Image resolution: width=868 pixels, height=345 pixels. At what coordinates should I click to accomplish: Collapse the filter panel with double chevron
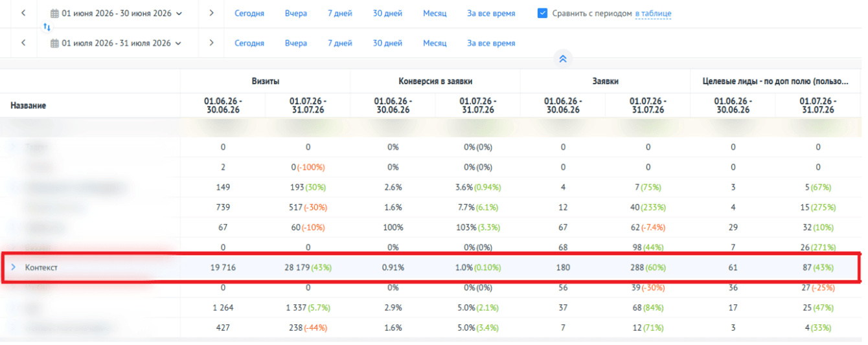(563, 59)
